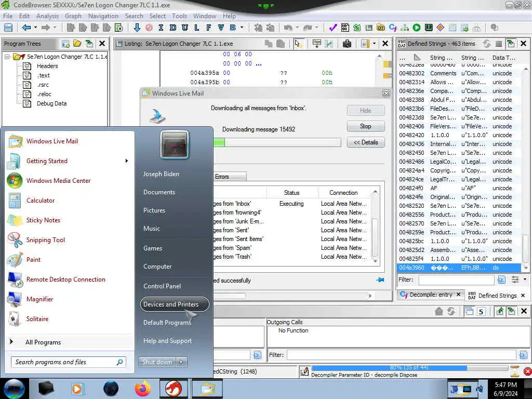Image resolution: width=532 pixels, height=399 pixels.
Task: Click the camera snapshot icon in Listing
Action: [347, 44]
